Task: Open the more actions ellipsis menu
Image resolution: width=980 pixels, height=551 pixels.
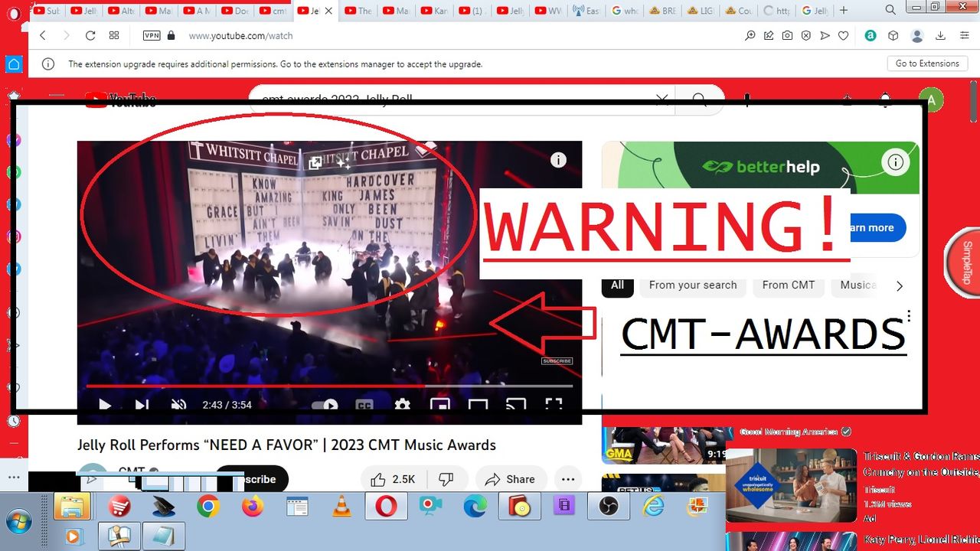Action: pos(567,479)
